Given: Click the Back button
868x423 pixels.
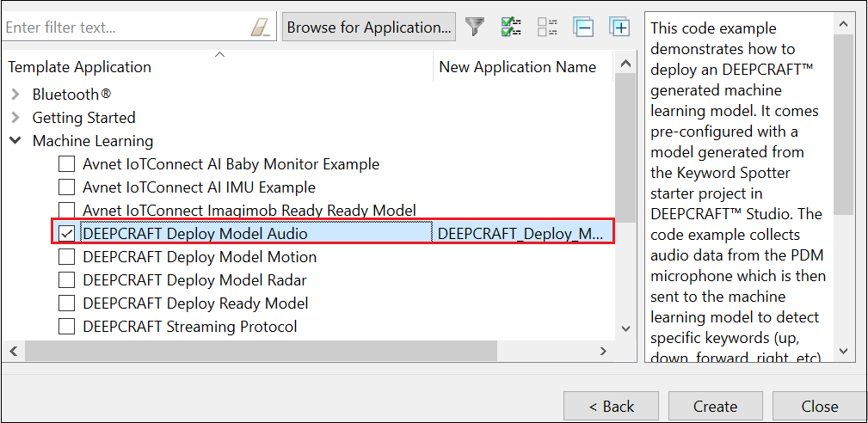Looking at the screenshot, I should tap(611, 407).
